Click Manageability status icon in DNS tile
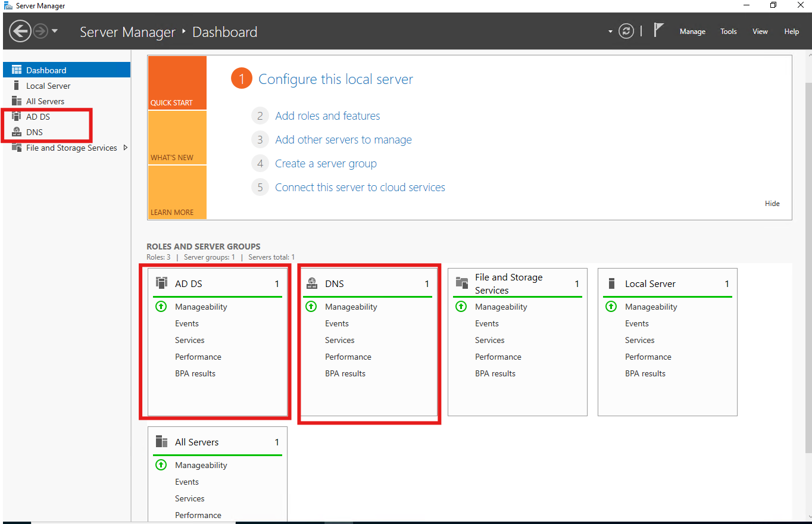Image resolution: width=812 pixels, height=524 pixels. click(311, 307)
